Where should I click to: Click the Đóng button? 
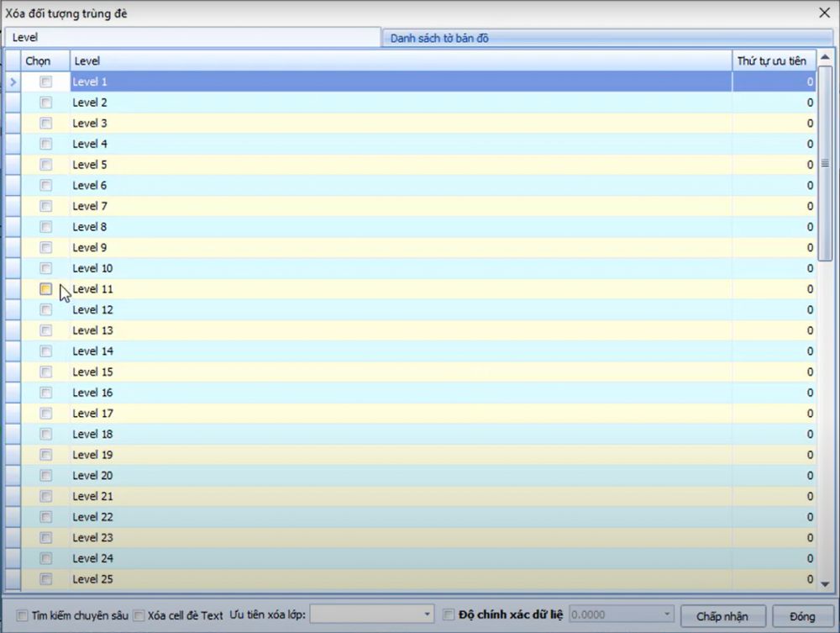pos(802,616)
